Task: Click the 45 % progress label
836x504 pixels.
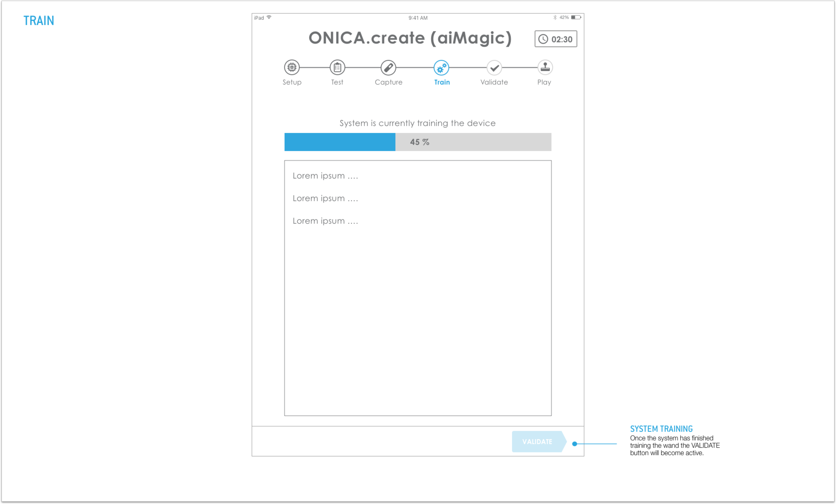Action: click(419, 142)
